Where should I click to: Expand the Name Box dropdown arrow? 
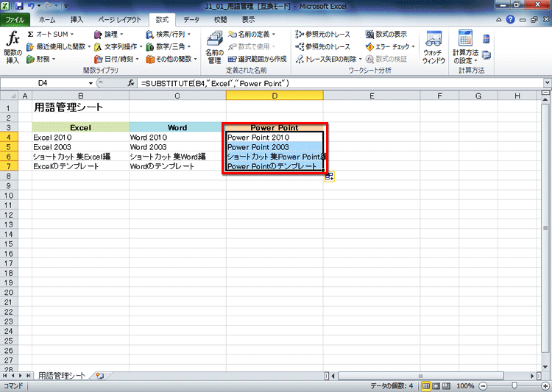pyautogui.click(x=91, y=83)
